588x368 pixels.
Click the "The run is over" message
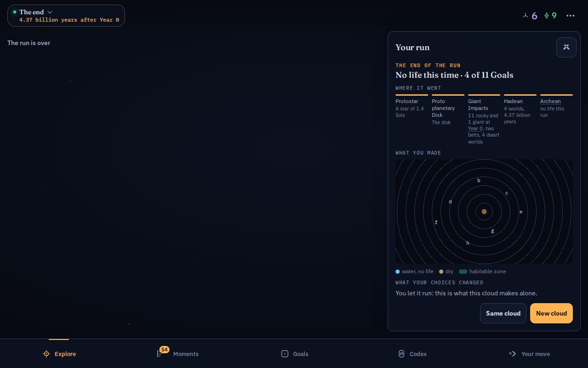[28, 43]
